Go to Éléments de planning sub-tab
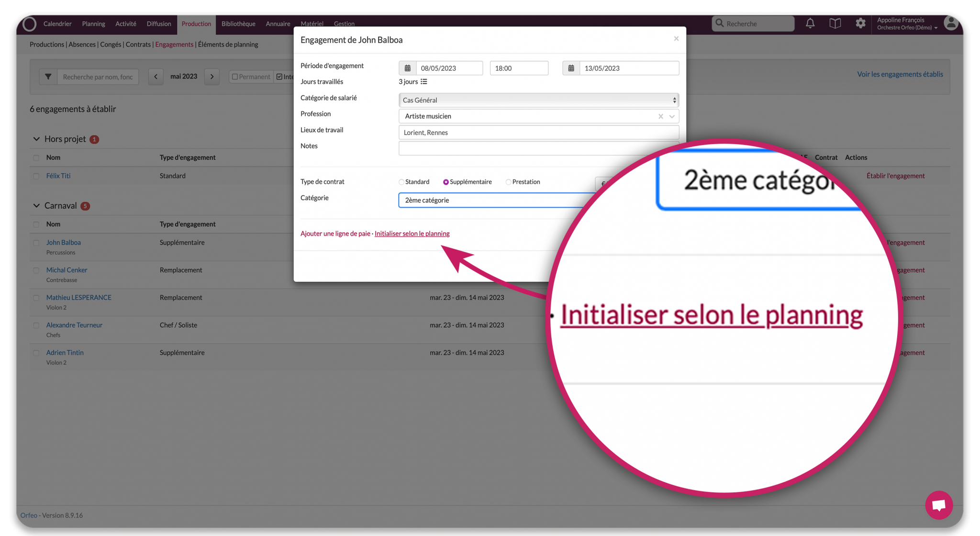This screenshot has height=536, width=980. (228, 45)
